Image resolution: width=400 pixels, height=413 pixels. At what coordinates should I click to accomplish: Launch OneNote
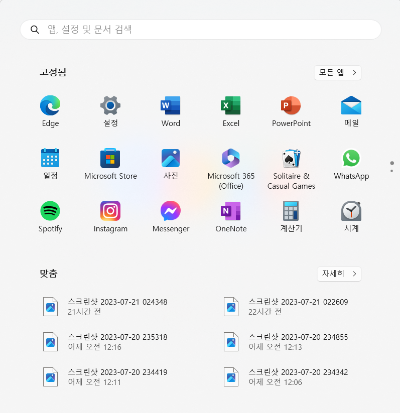(231, 217)
